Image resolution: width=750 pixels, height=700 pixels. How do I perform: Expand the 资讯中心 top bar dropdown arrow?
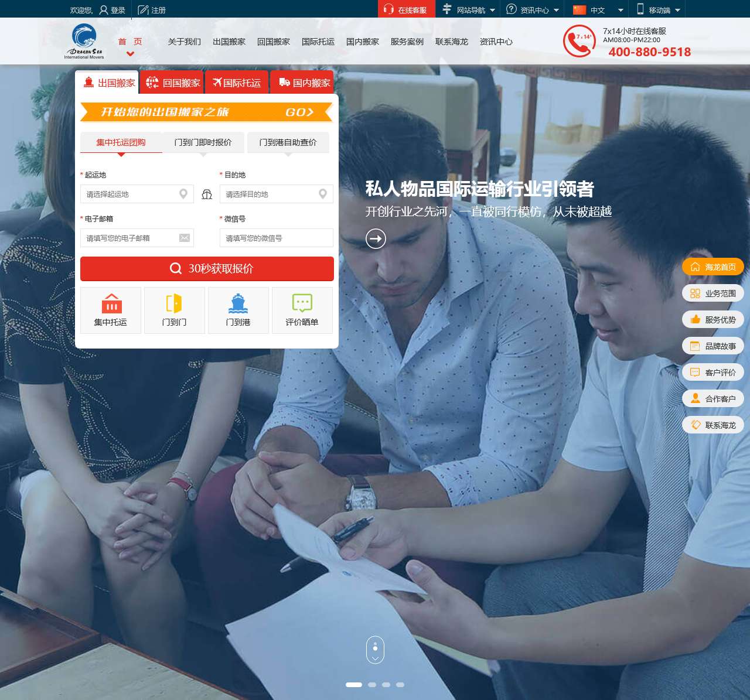click(x=556, y=10)
